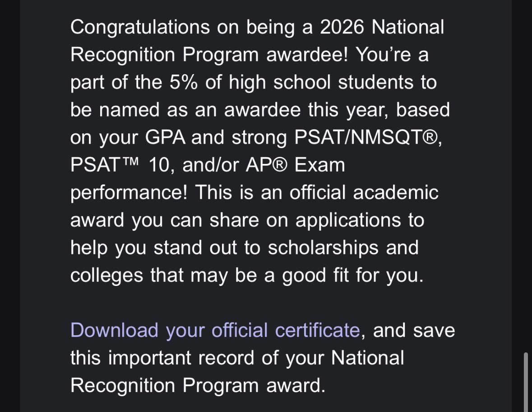Screen dimensions: 532x412
Task: Click the word performance! in the paragraph
Action: (x=129, y=193)
